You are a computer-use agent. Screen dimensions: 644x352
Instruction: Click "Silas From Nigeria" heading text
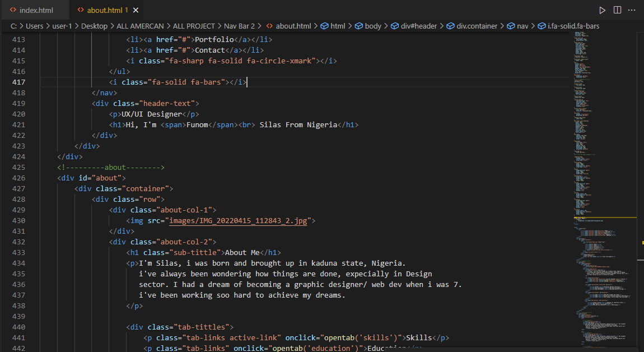[298, 124]
